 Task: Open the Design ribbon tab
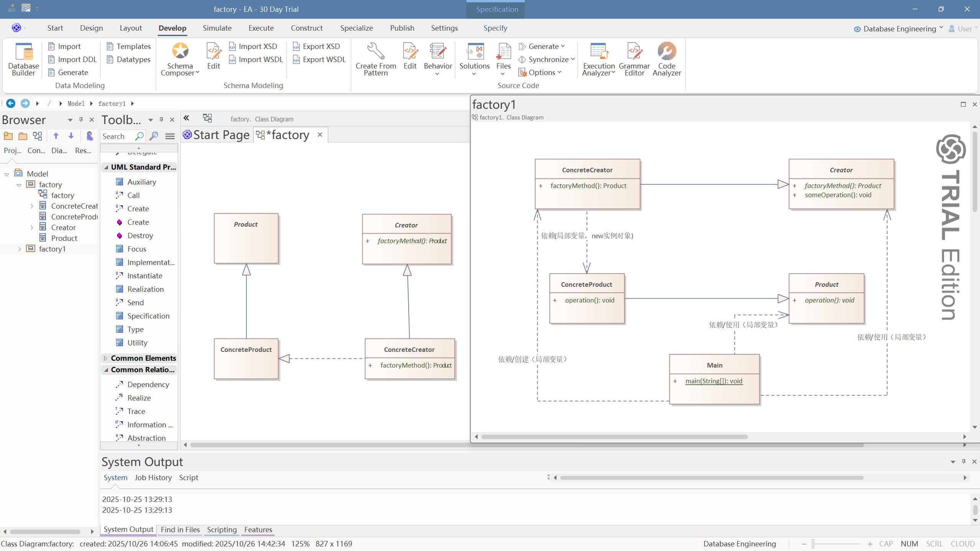tap(91, 28)
